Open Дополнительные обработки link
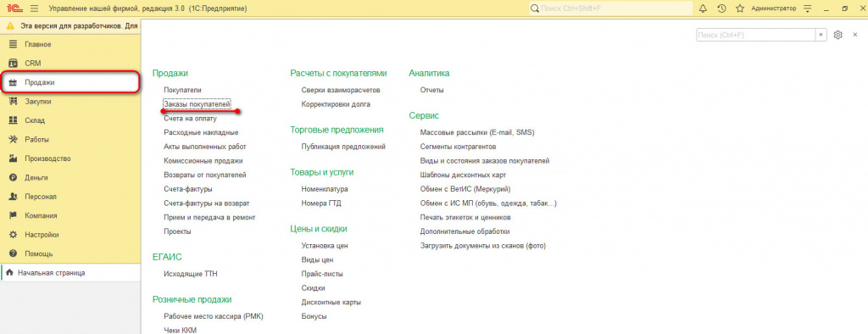868x334 pixels. pyautogui.click(x=465, y=231)
